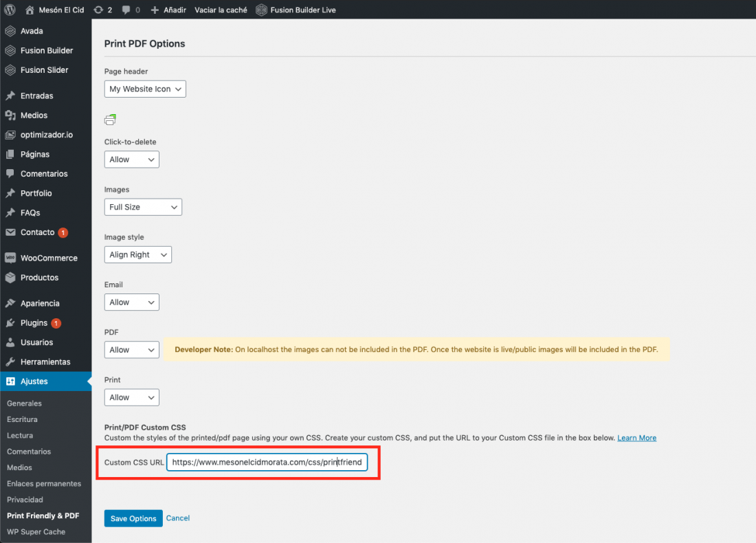The image size is (756, 543).
Task: Open Print Friendly & PDF settings
Action: [x=43, y=516]
